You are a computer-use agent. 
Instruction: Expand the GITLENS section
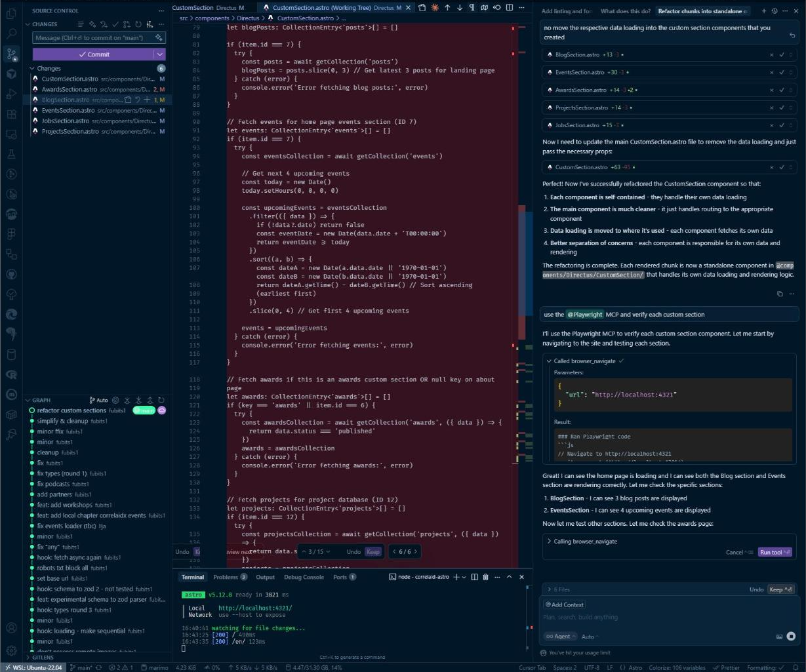point(39,657)
